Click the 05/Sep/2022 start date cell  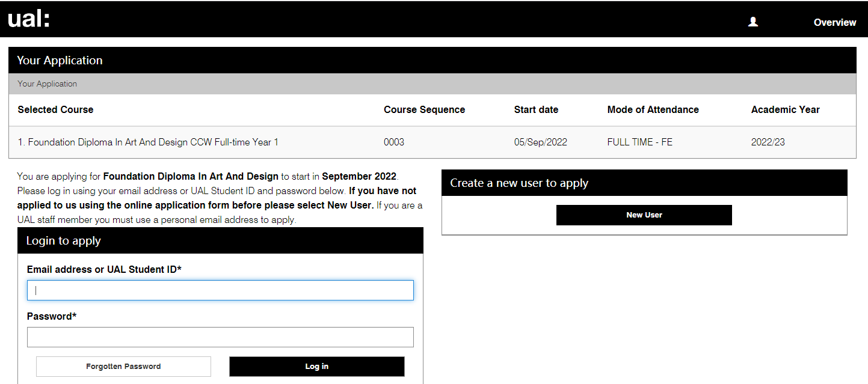click(x=540, y=142)
